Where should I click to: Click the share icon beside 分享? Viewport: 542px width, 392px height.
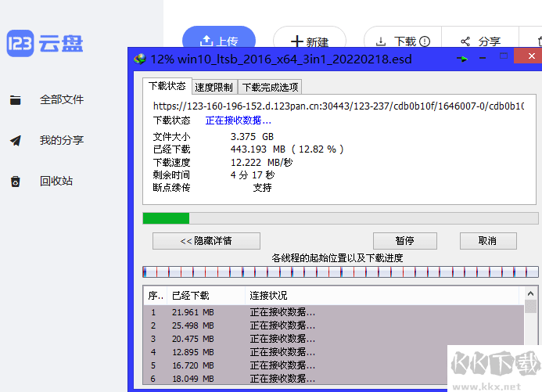[x=465, y=41]
